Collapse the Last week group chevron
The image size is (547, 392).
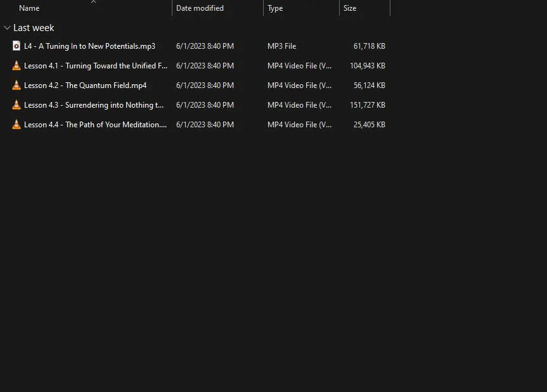click(7, 28)
